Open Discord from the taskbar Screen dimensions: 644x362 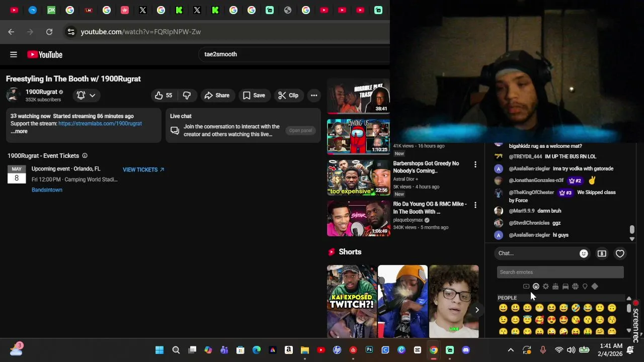(x=466, y=350)
